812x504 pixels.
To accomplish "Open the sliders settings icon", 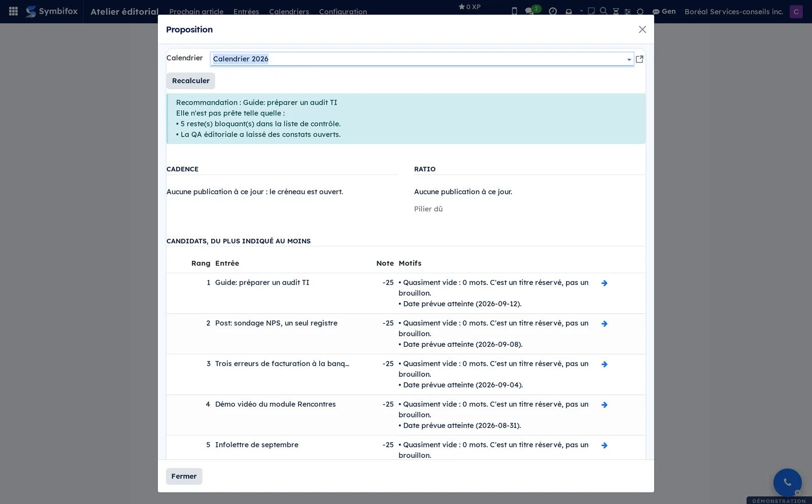I will click(628, 11).
